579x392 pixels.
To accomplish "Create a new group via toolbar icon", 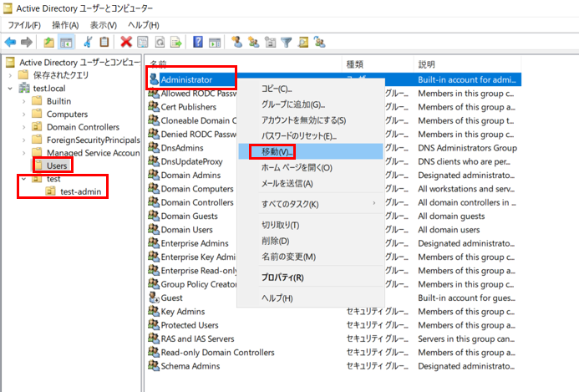I will point(254,42).
